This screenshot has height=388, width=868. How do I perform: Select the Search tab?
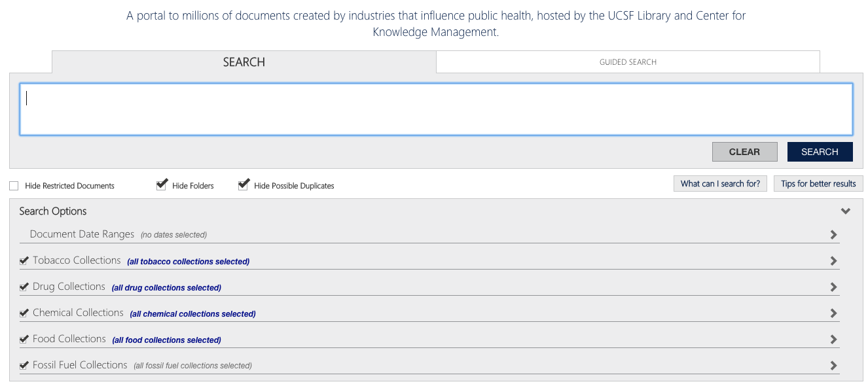point(244,62)
